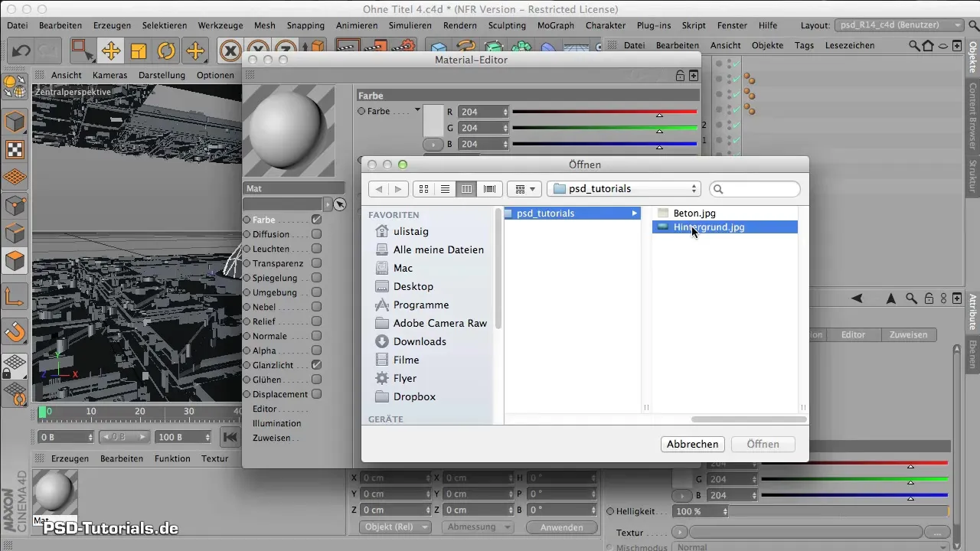Expand color mode arrow beside Farbe swatch

pyautogui.click(x=433, y=144)
